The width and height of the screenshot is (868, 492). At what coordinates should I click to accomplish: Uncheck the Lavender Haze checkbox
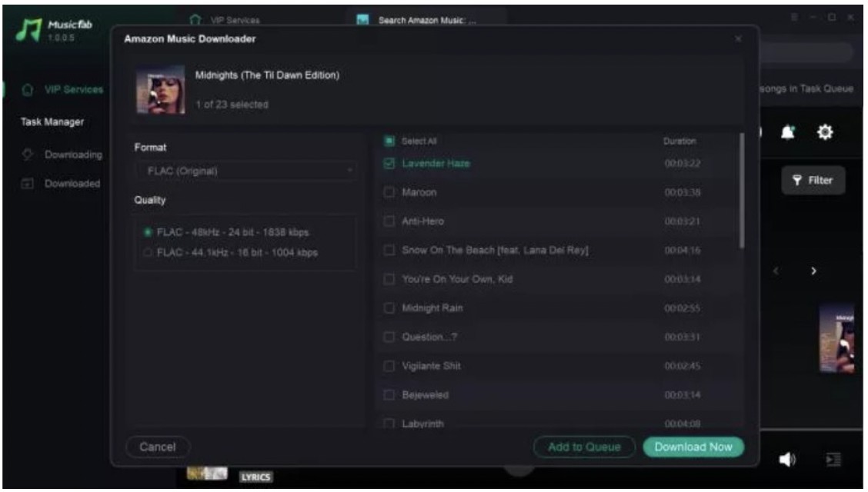pos(389,163)
